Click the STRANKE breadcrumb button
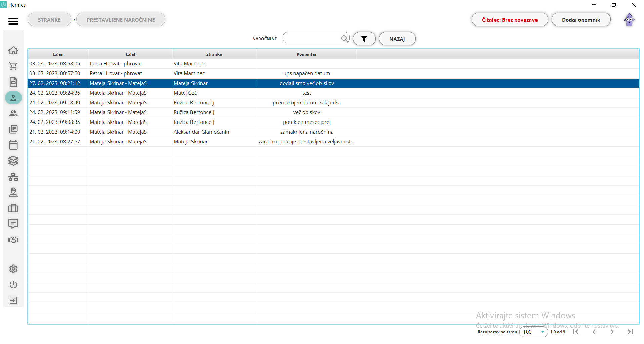Screen dimensions: 644x344 [x=49, y=20]
